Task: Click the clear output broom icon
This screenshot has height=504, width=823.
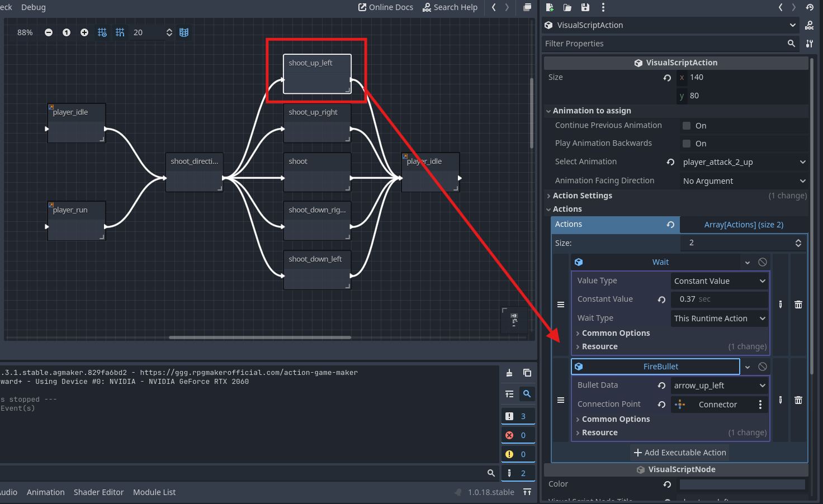Action: [x=509, y=373]
